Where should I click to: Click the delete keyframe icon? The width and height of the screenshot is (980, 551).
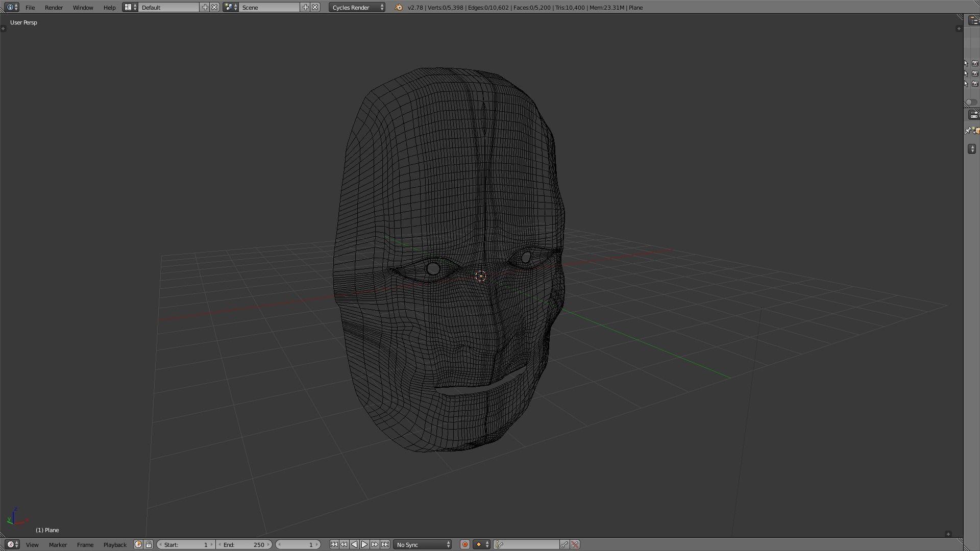click(575, 544)
